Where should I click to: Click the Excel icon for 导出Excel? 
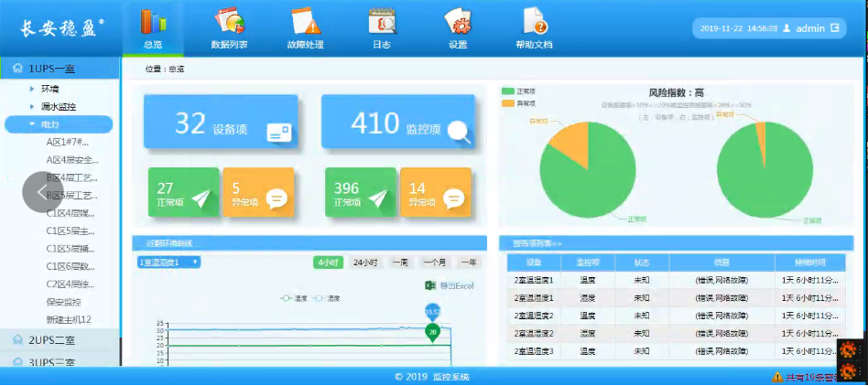430,286
